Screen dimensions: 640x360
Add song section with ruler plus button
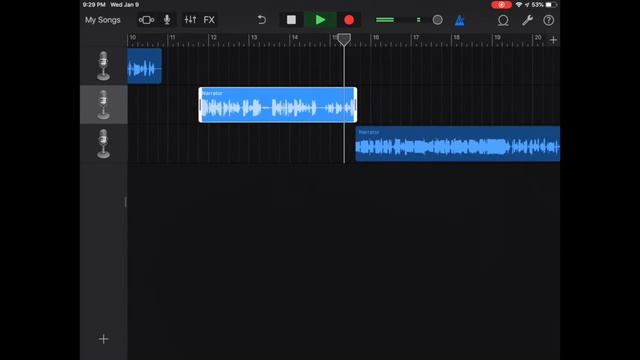[553, 40]
